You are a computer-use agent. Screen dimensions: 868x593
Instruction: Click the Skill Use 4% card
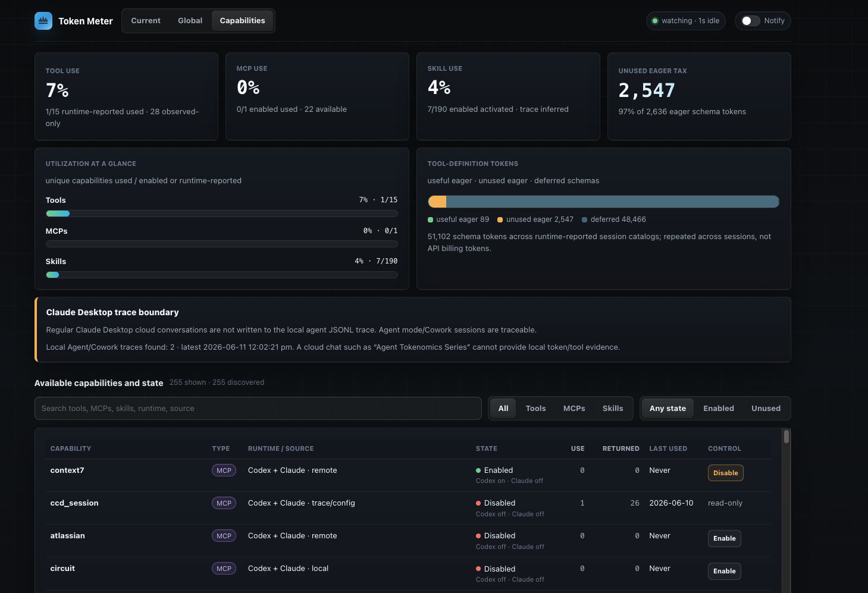pos(508,96)
